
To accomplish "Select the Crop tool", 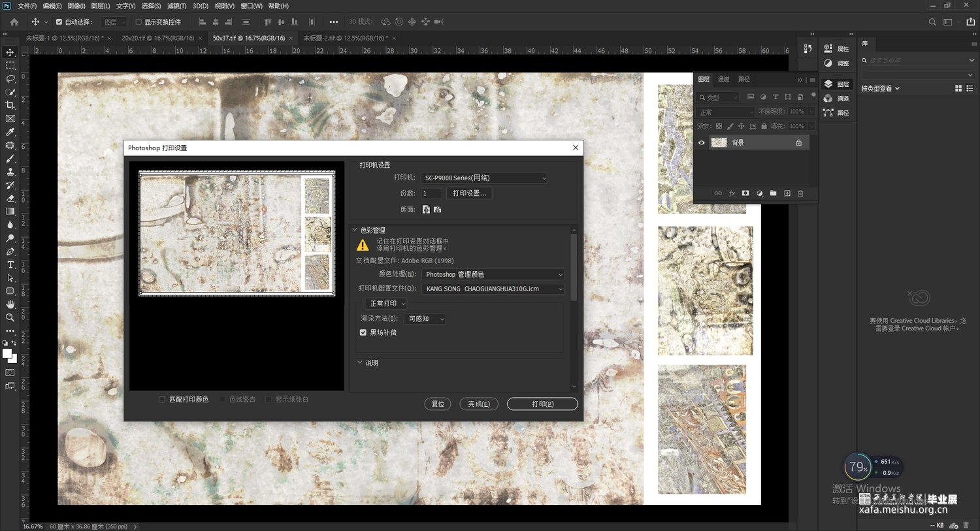I will click(x=10, y=105).
